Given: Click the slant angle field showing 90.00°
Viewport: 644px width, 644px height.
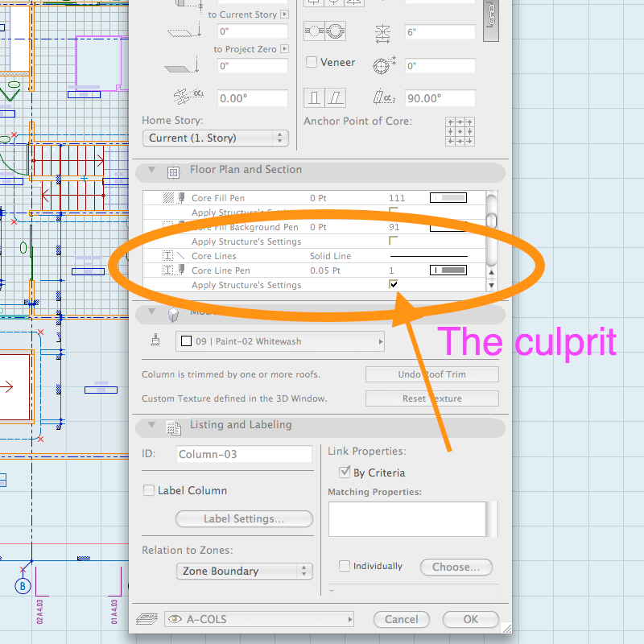Looking at the screenshot, I should (440, 98).
